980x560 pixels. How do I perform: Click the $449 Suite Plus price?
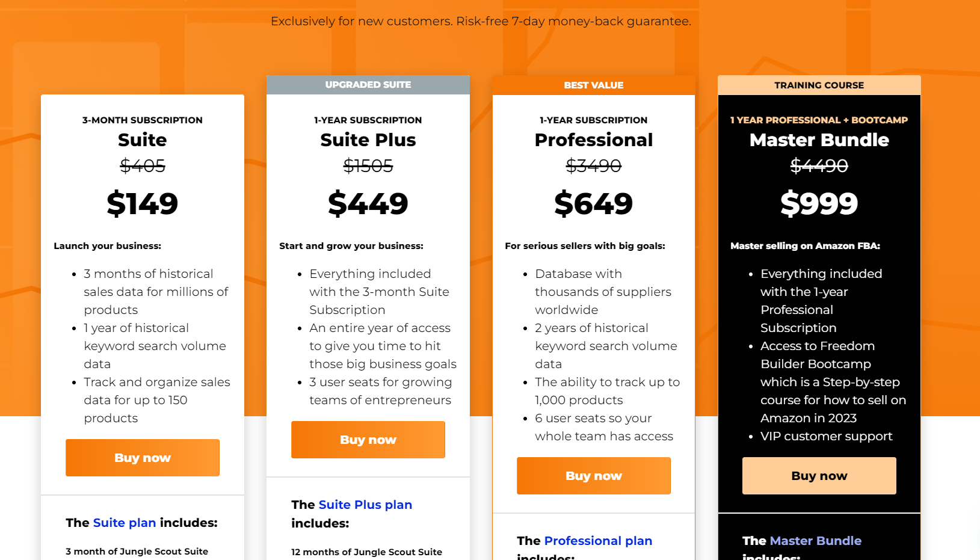click(x=368, y=203)
